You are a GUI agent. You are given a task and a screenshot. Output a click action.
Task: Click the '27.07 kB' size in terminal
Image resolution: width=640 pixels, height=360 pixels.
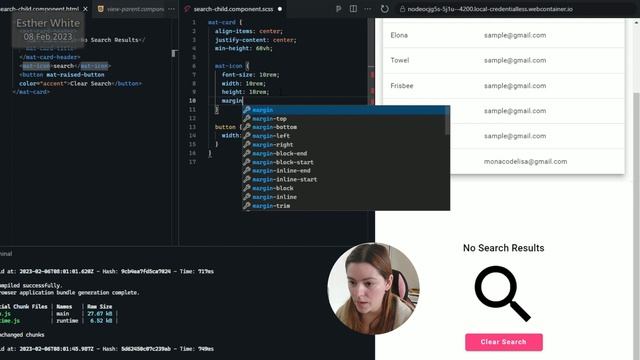[x=100, y=314]
